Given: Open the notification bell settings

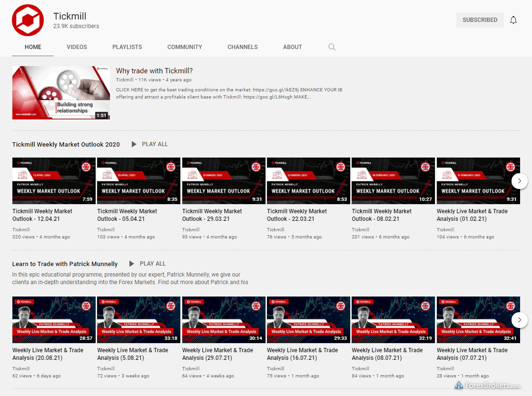Looking at the screenshot, I should pyautogui.click(x=513, y=20).
